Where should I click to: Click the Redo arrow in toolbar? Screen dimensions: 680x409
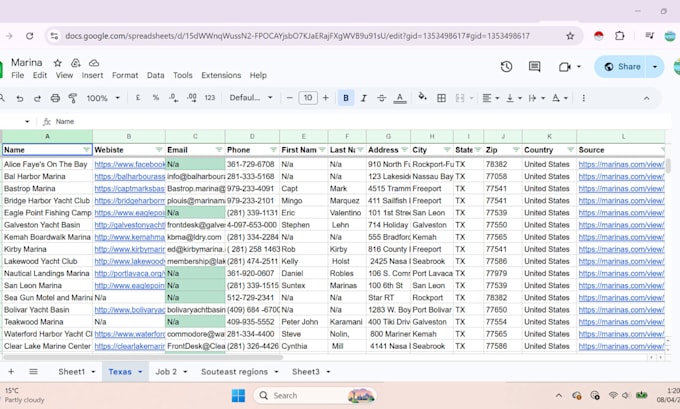(x=37, y=98)
